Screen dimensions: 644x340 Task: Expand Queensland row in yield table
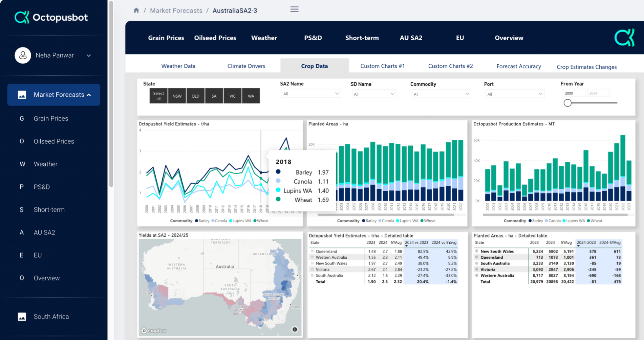pos(312,251)
